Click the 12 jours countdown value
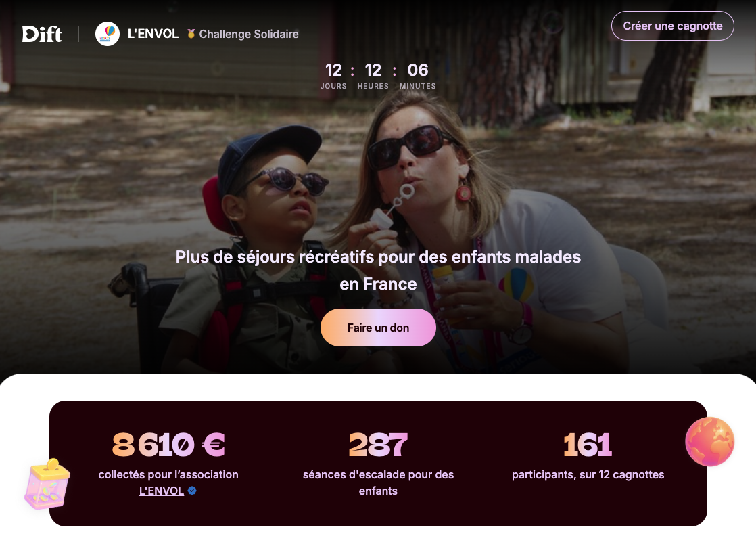The height and width of the screenshot is (538, 756). tap(333, 70)
